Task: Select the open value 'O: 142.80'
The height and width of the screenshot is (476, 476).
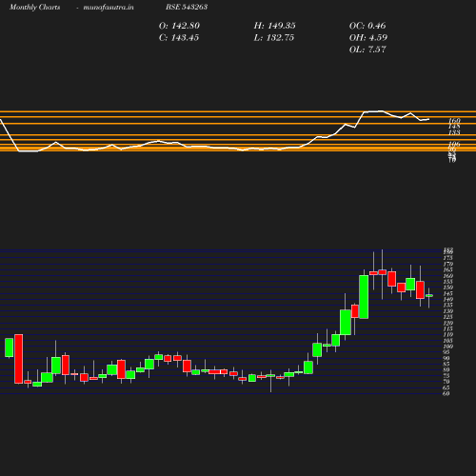Action: [x=179, y=26]
